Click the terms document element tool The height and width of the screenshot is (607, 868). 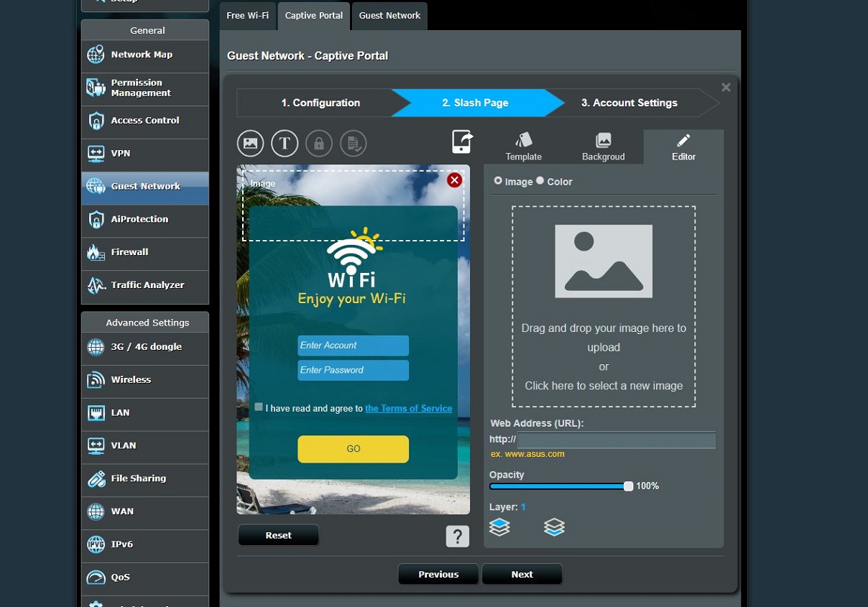(354, 143)
